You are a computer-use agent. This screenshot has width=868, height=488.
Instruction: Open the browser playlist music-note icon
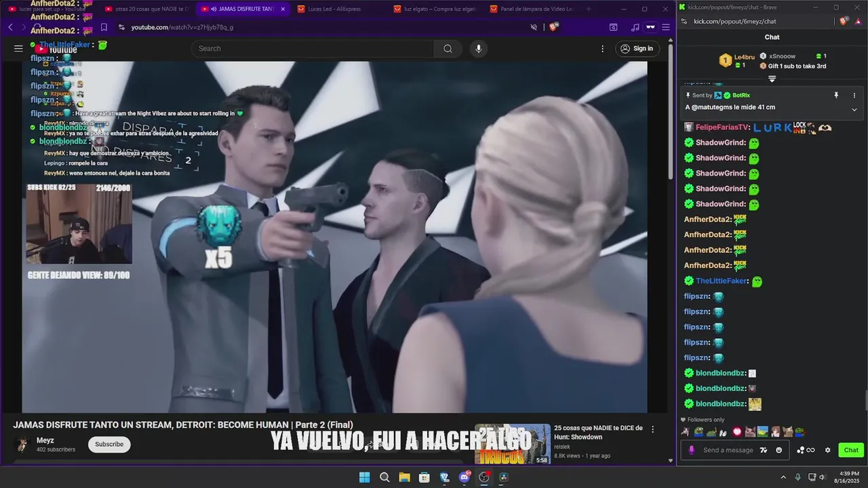click(635, 27)
